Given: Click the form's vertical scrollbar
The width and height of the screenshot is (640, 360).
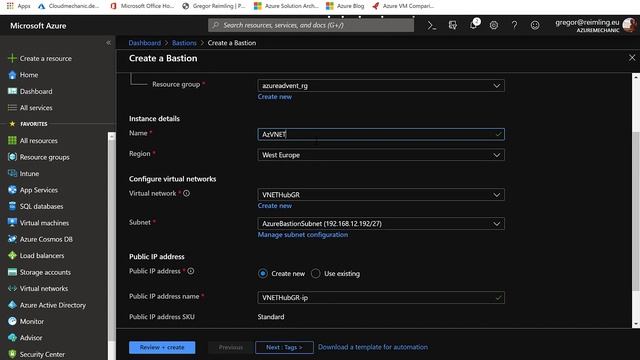Looking at the screenshot, I should tap(636, 210).
